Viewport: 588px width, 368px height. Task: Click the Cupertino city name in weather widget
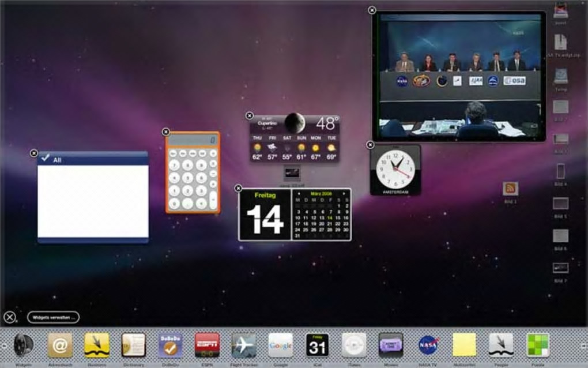click(267, 123)
